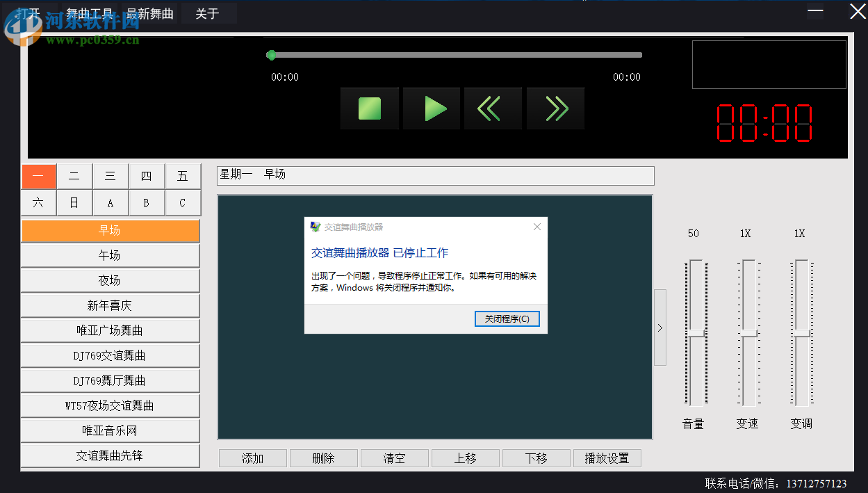Select the 早场 morning session

click(110, 230)
